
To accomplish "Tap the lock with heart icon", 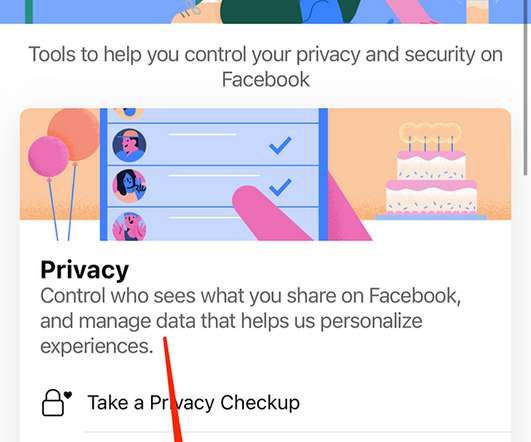I will [x=57, y=402].
